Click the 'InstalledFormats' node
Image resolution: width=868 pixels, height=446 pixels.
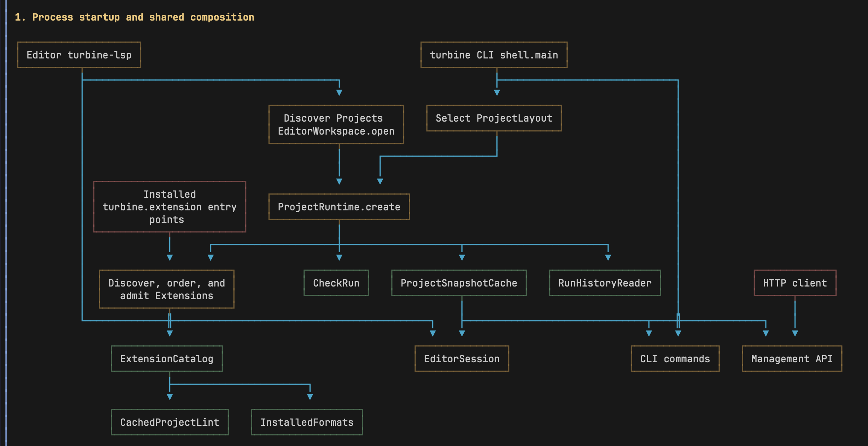[x=307, y=422]
